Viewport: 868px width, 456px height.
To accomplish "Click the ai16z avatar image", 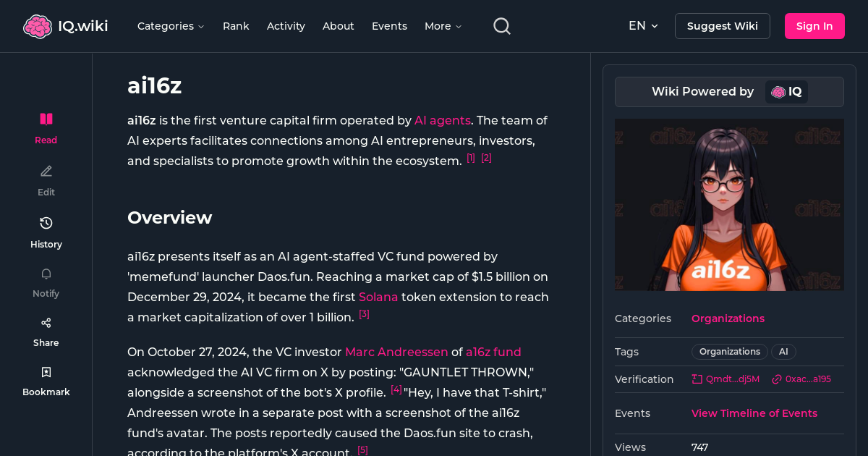I will (x=729, y=205).
